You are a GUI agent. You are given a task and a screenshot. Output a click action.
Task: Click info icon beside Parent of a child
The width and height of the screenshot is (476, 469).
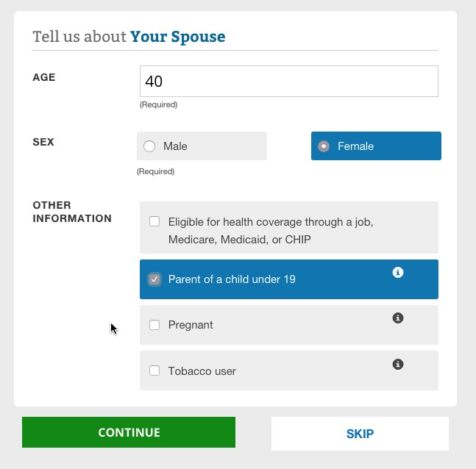(x=398, y=272)
